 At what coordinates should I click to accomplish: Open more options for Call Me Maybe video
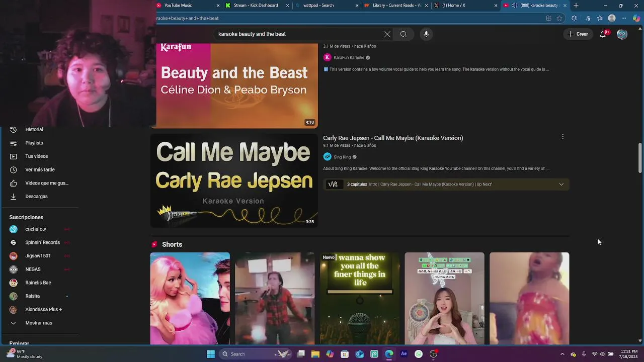pos(563,137)
